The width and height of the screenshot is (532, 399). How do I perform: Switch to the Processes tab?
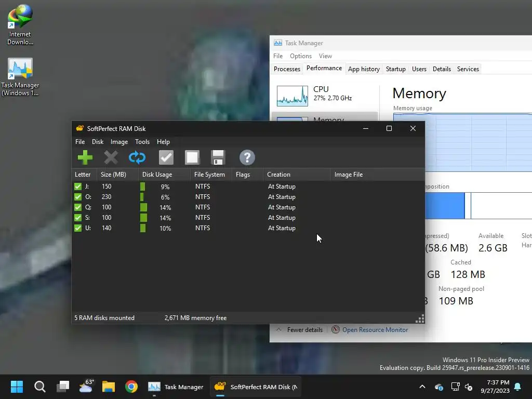coord(287,69)
